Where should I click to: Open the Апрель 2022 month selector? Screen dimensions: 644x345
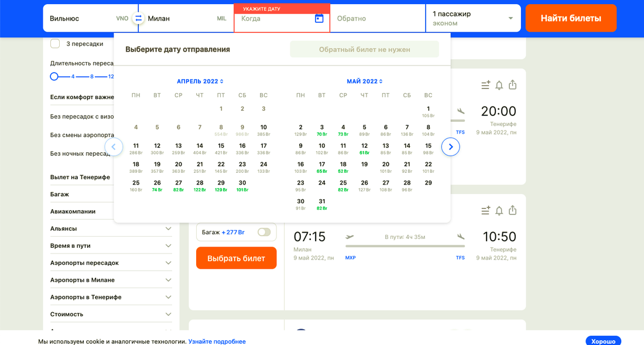pyautogui.click(x=200, y=81)
